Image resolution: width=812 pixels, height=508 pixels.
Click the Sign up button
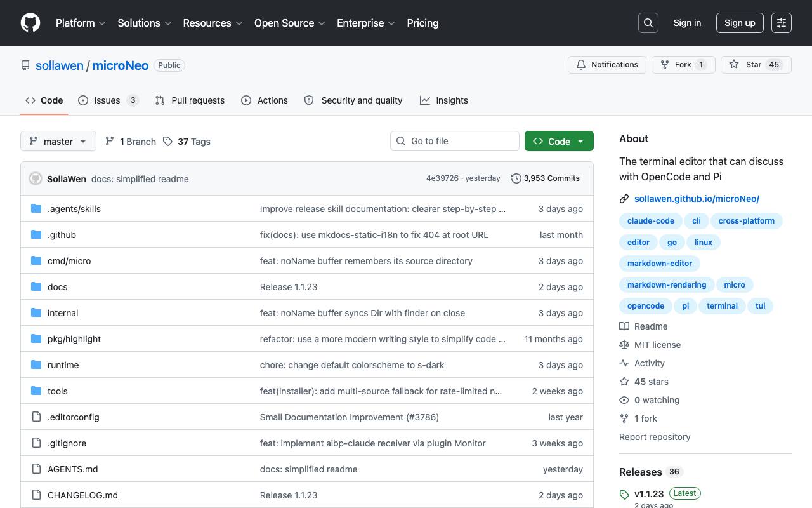(740, 23)
